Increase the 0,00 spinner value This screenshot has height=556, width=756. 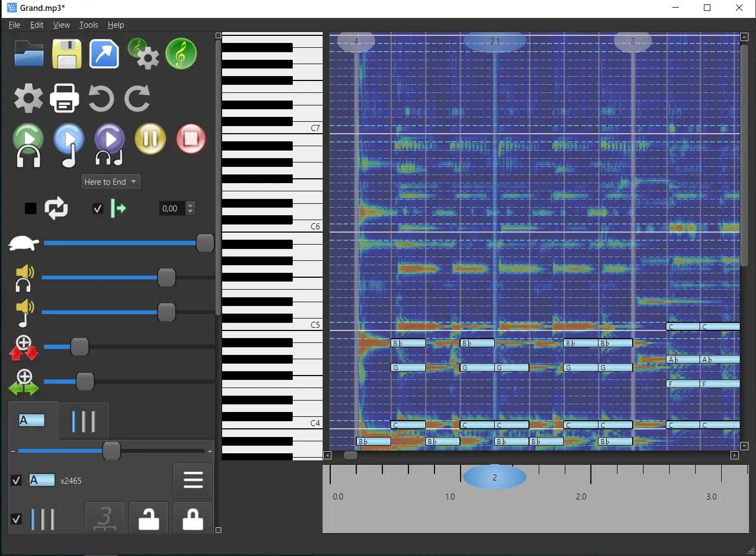[x=190, y=205]
